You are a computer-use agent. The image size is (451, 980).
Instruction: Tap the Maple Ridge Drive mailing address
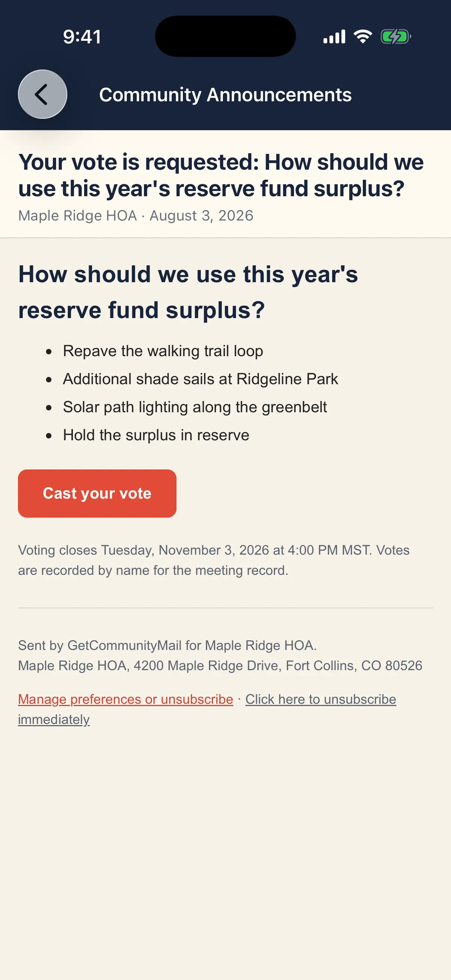[x=220, y=665]
